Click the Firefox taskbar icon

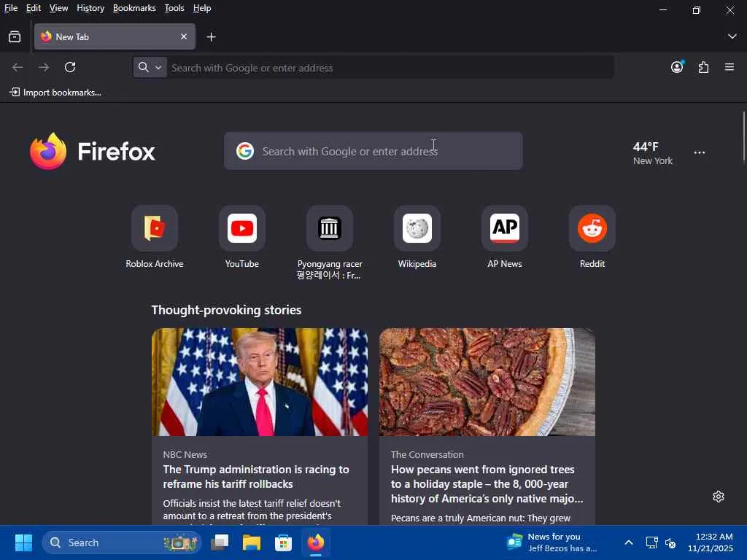pyautogui.click(x=315, y=542)
